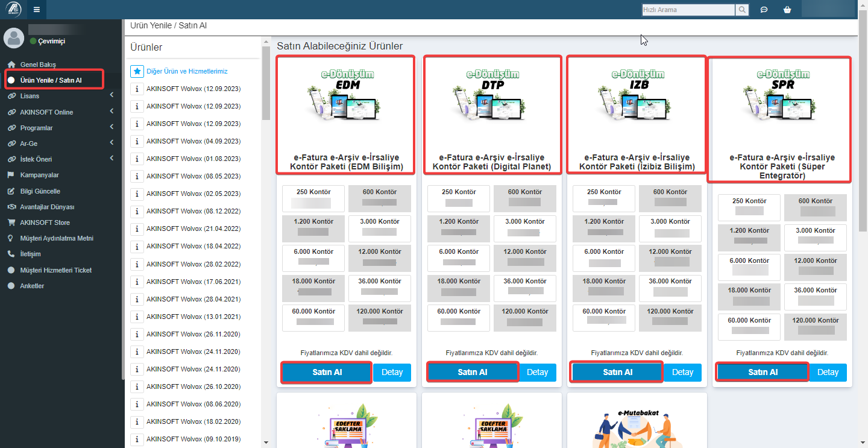Select row "AKINSOFT Wolvox (26.11.2020)"
This screenshot has height=448, width=868.
[x=193, y=334]
